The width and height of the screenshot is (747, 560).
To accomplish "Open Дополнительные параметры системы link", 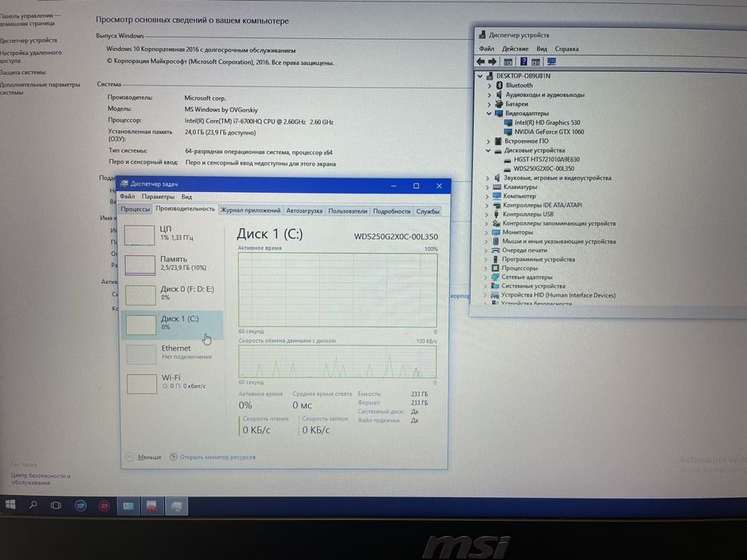I will tap(40, 89).
